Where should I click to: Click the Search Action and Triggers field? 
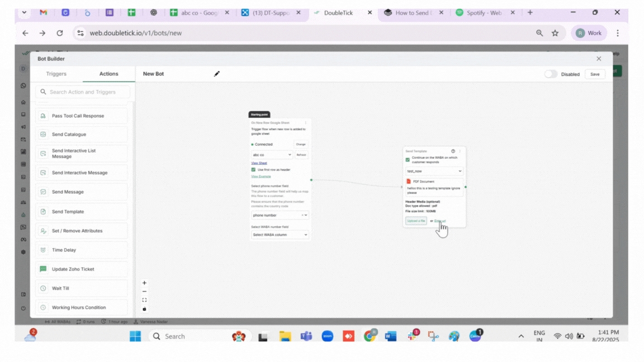pyautogui.click(x=83, y=92)
